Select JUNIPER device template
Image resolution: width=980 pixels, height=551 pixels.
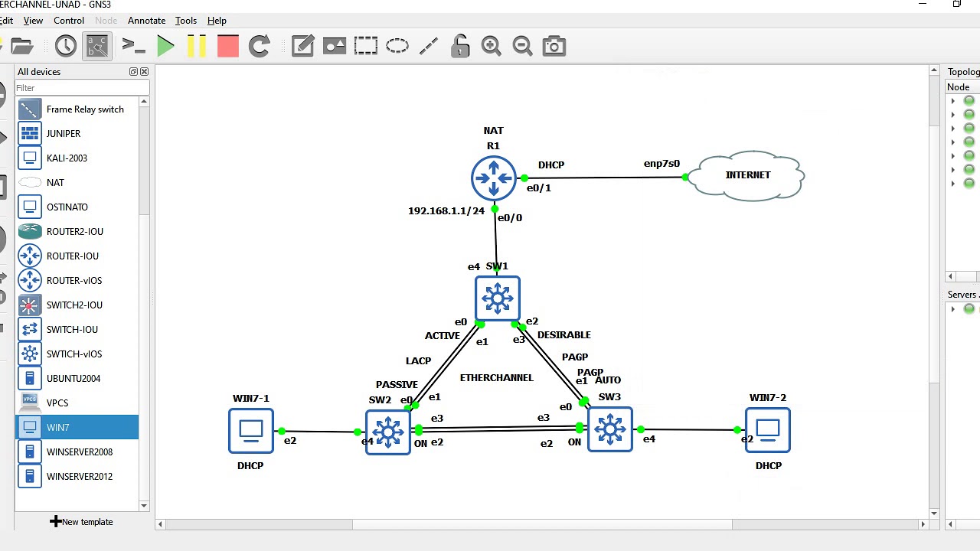tap(77, 134)
